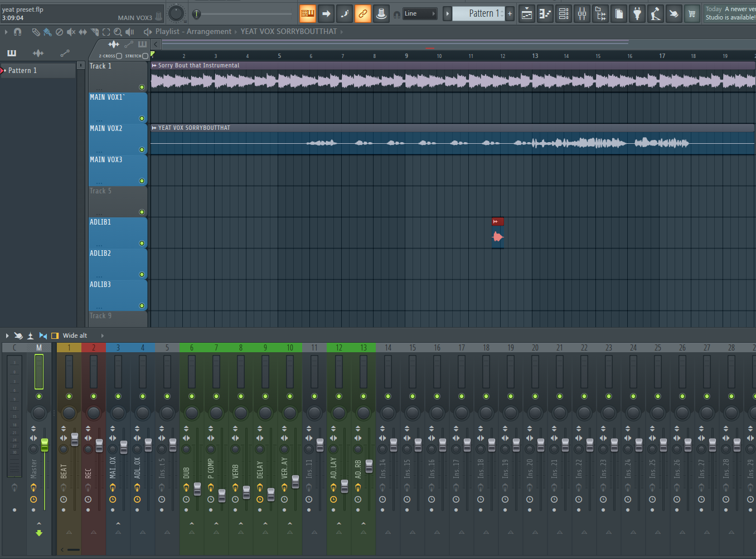Click the MAIN VOX3 track header

click(118, 170)
